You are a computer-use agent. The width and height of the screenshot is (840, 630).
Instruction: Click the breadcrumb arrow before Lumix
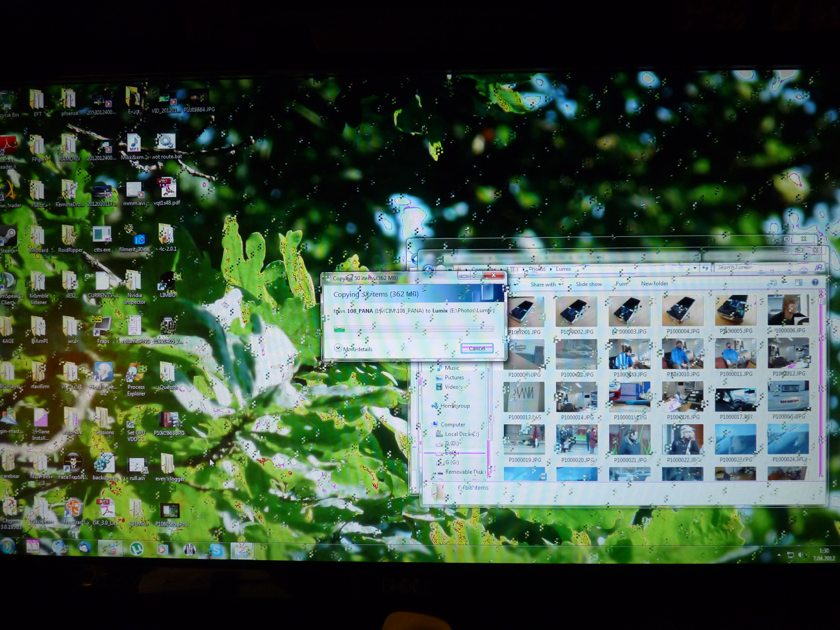[x=551, y=269]
